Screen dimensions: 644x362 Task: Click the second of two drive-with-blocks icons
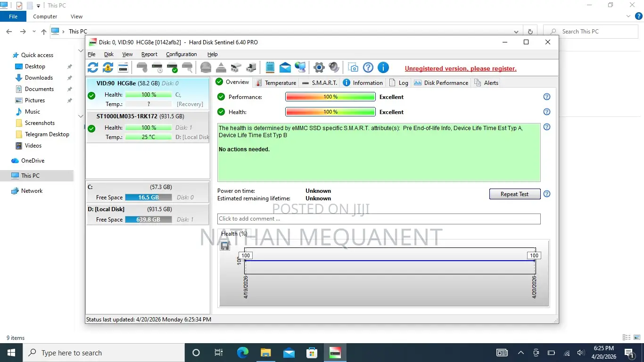(251, 67)
